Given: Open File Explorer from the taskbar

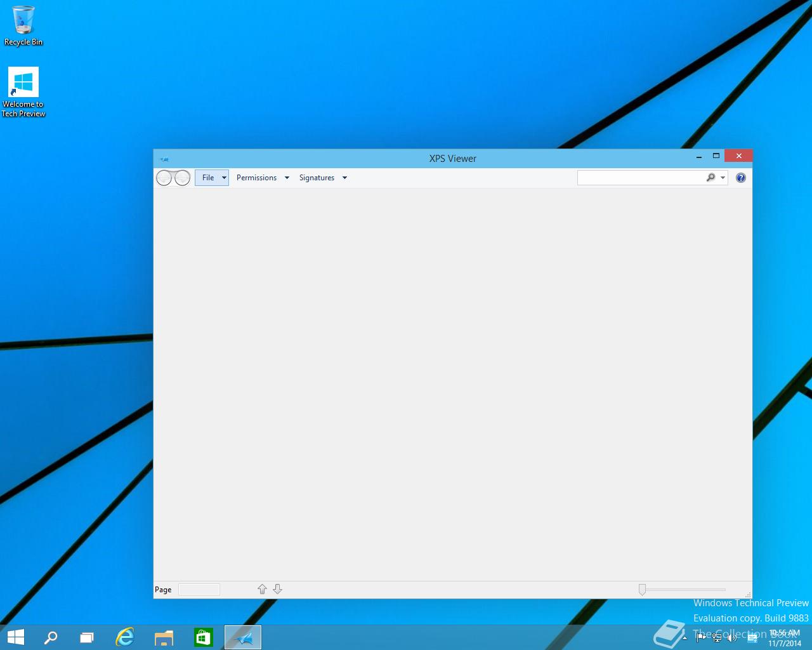Looking at the screenshot, I should point(164,637).
